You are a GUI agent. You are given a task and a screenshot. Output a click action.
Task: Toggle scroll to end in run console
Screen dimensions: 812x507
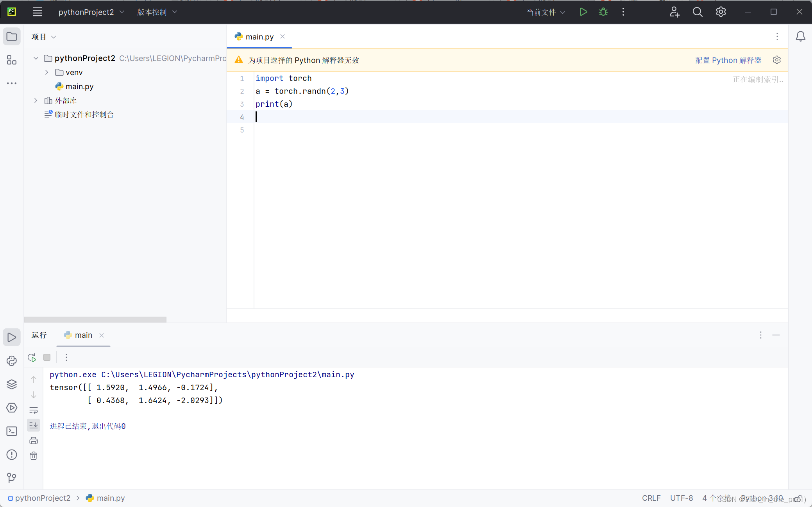[34, 425]
